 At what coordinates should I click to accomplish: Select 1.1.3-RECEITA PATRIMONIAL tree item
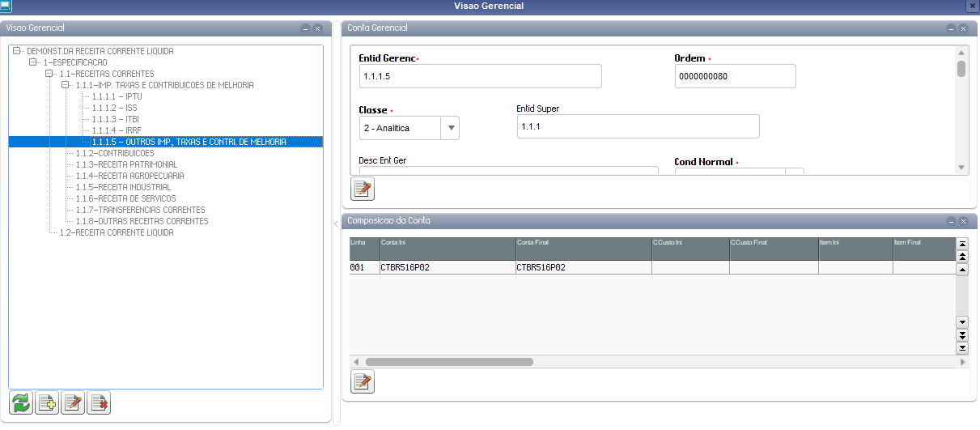(126, 164)
